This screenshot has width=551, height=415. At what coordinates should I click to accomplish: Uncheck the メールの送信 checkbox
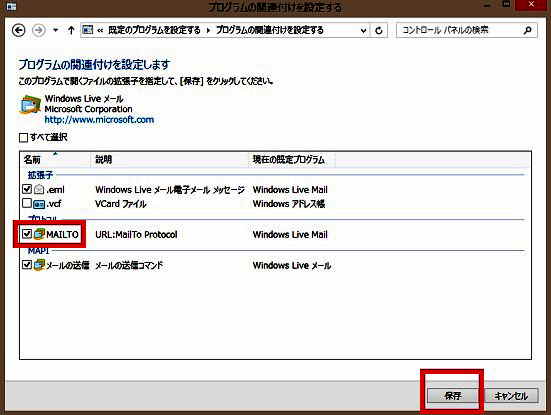click(27, 265)
